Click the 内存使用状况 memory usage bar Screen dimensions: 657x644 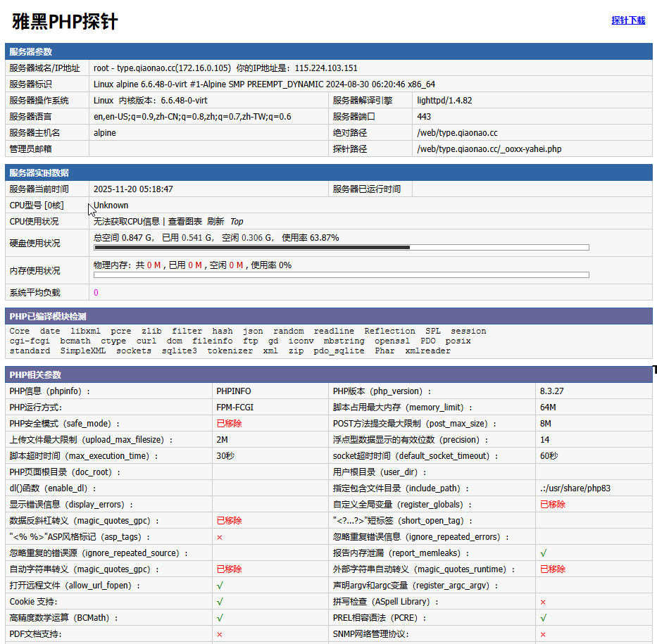[341, 274]
